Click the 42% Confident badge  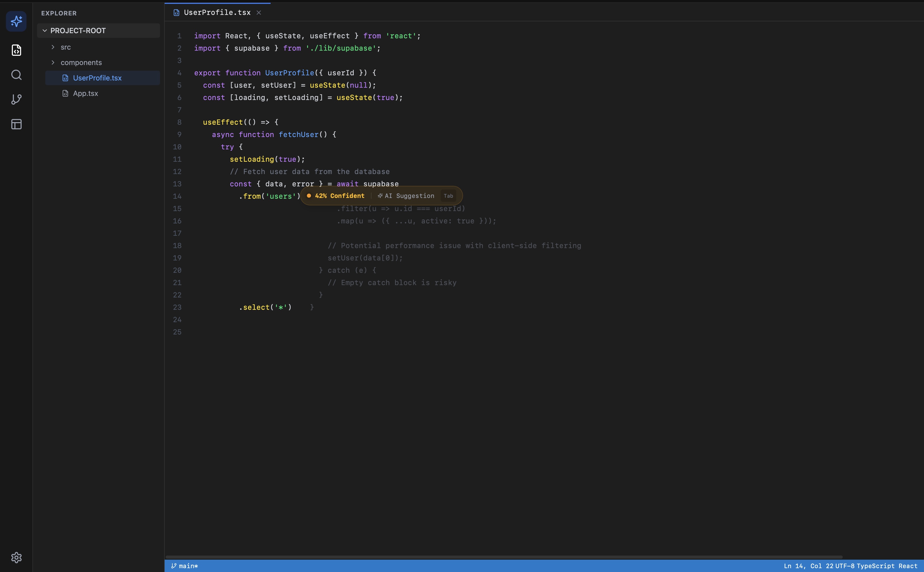tap(339, 196)
